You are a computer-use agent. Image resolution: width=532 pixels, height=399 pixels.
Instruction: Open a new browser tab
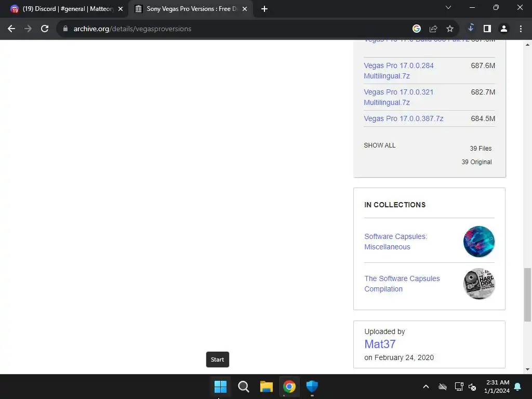264,9
